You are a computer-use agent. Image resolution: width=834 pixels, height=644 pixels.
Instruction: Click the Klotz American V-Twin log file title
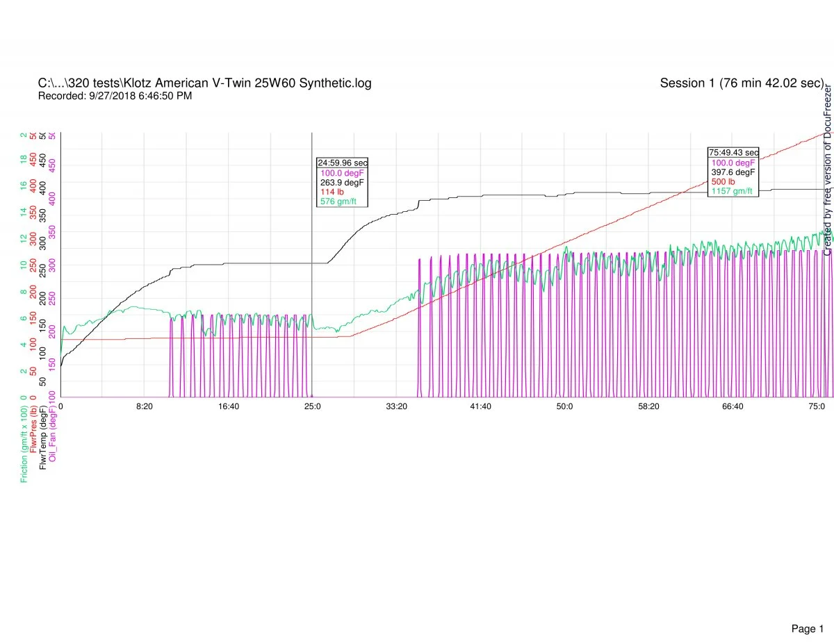tap(204, 83)
